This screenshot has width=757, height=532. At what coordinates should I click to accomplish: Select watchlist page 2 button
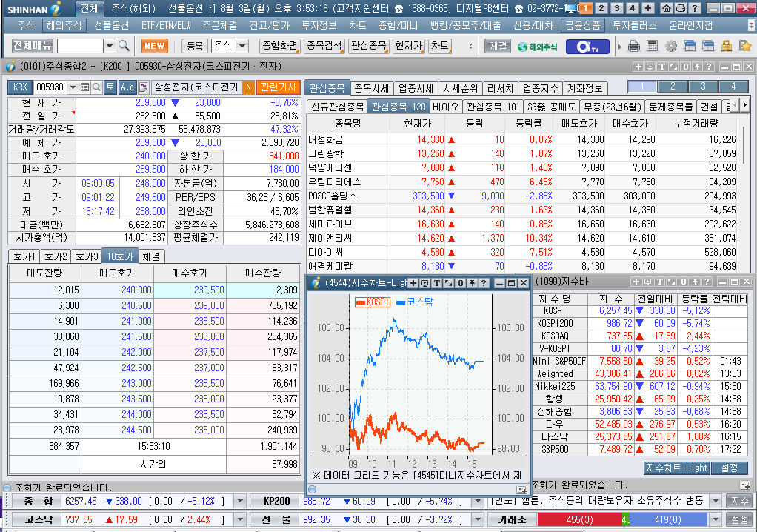[673, 87]
